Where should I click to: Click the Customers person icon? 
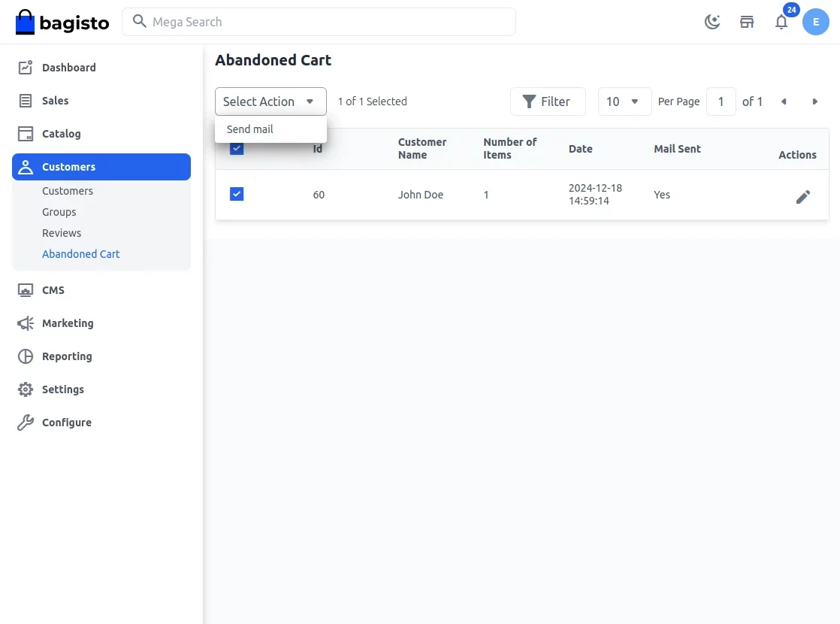pos(26,167)
